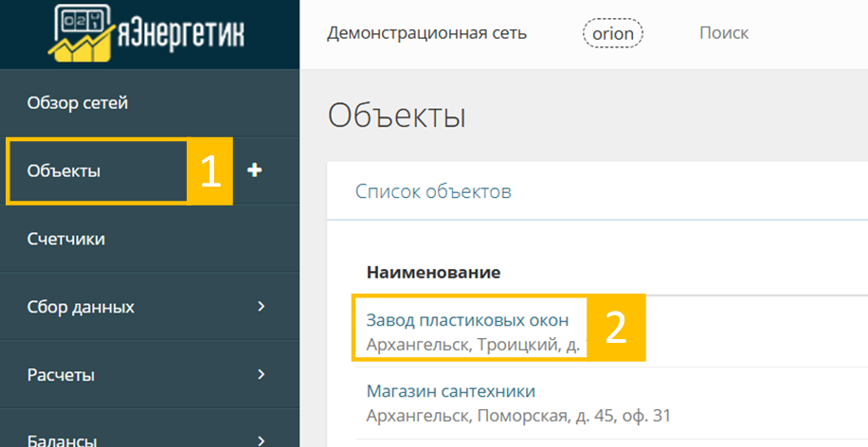Select the orion tag
868x447 pixels.
pos(613,34)
